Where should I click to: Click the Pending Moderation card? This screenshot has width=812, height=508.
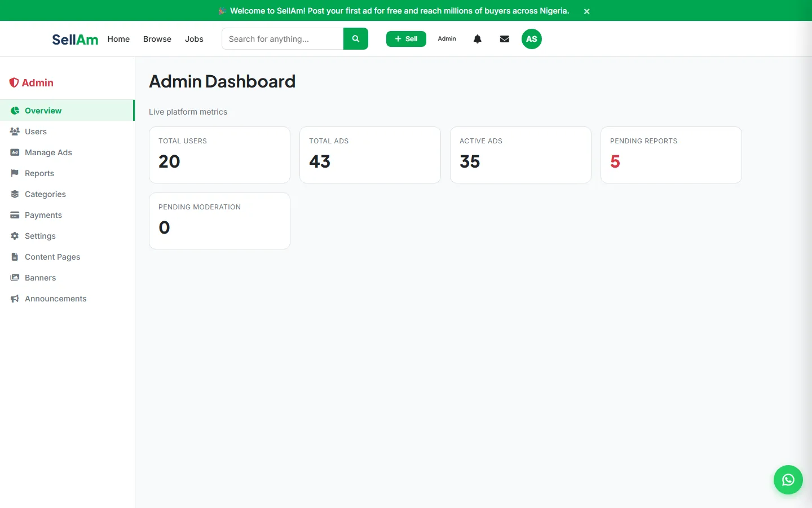219,221
